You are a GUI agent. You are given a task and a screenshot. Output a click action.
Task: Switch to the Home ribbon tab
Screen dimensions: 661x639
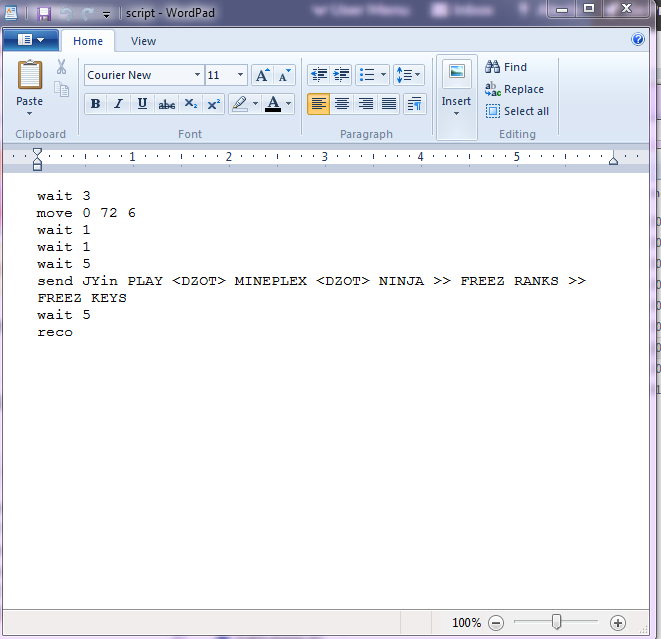click(x=88, y=41)
